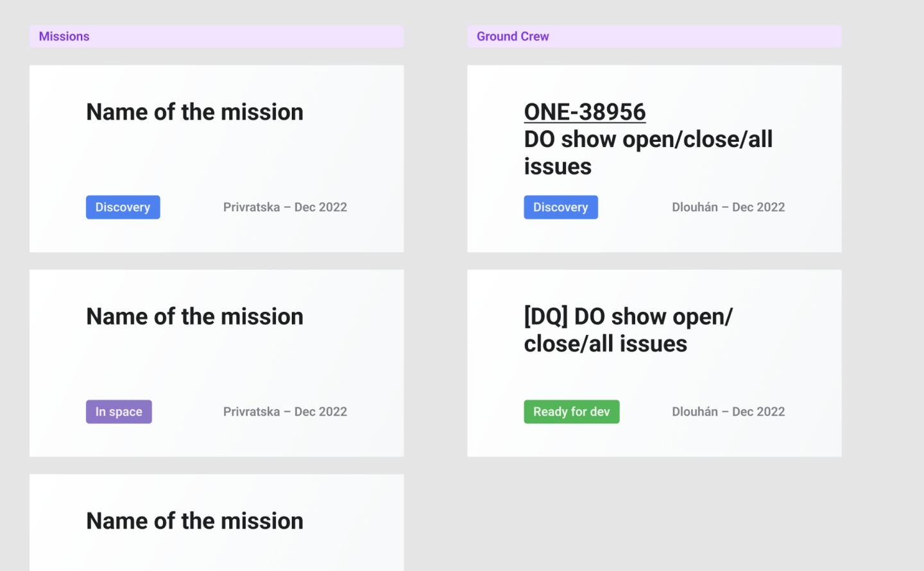This screenshot has width=924, height=571.
Task: Select title of the first Missions card
Action: pyautogui.click(x=194, y=112)
